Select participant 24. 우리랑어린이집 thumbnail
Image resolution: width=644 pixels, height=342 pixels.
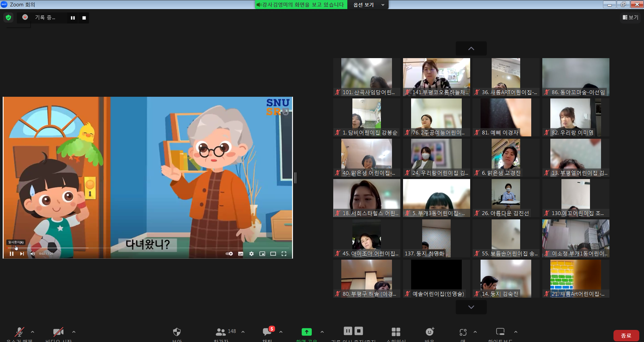436,158
